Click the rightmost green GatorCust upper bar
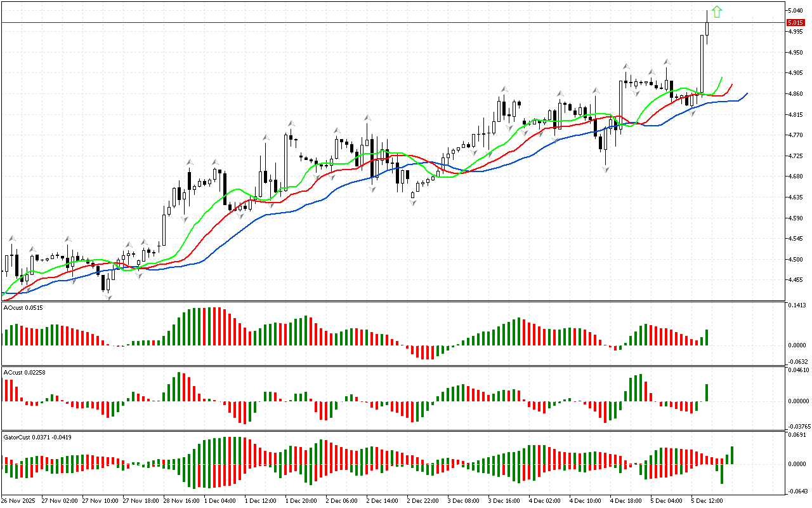812x508 pixels. pos(732,455)
